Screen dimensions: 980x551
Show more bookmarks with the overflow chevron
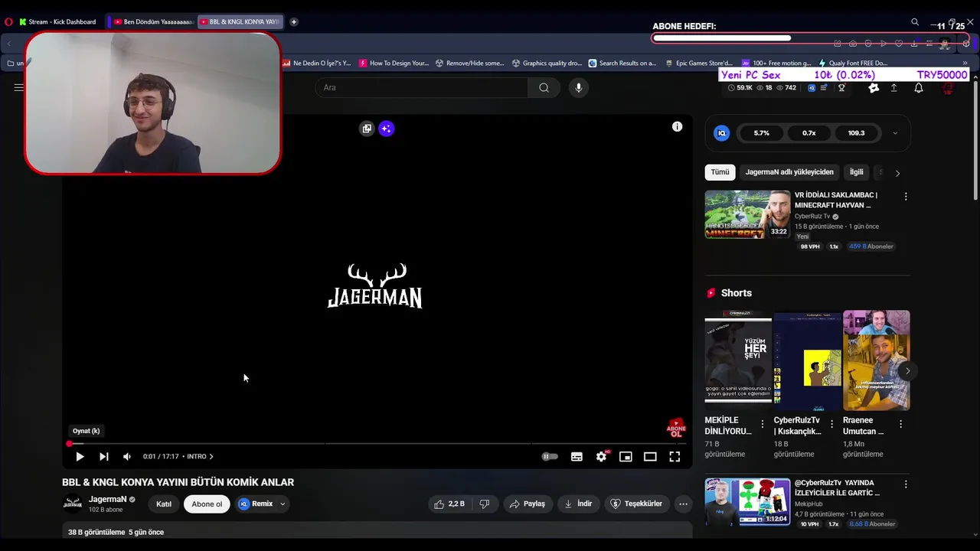[x=965, y=63]
